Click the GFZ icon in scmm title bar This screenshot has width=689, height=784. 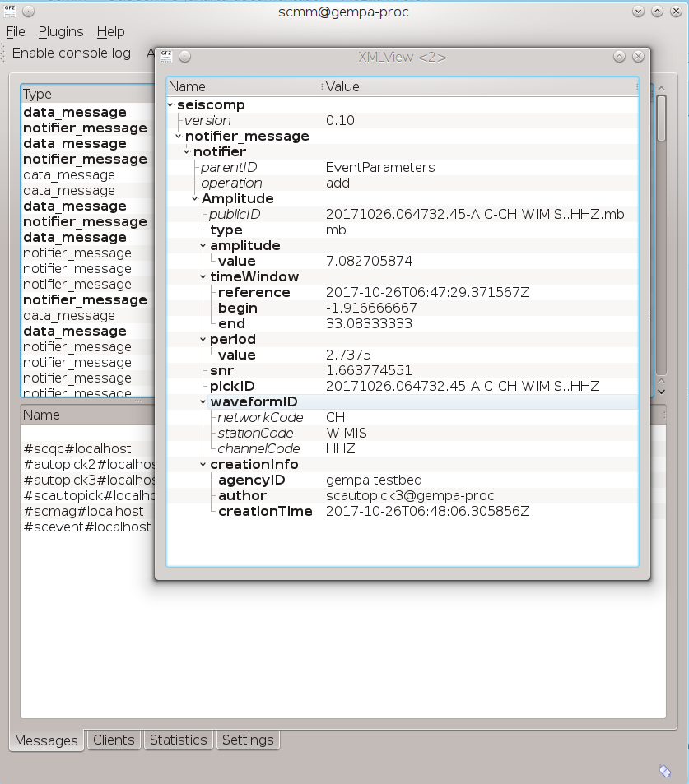[x=9, y=11]
